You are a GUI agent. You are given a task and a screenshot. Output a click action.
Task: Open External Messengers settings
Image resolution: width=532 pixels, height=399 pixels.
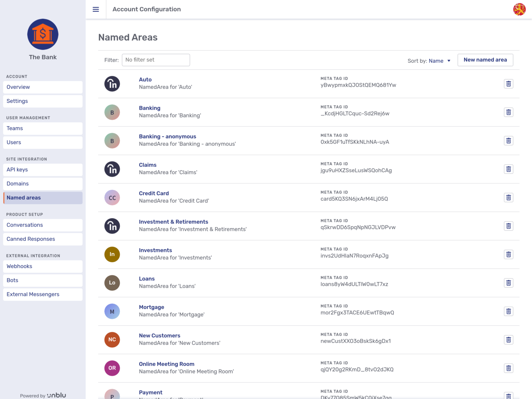click(x=43, y=295)
